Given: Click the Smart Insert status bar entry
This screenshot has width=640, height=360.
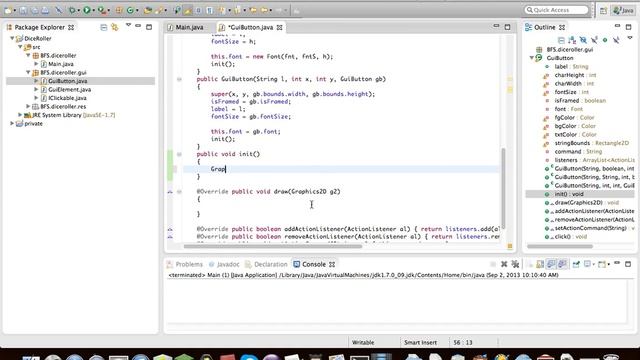Looking at the screenshot, I should [x=420, y=342].
